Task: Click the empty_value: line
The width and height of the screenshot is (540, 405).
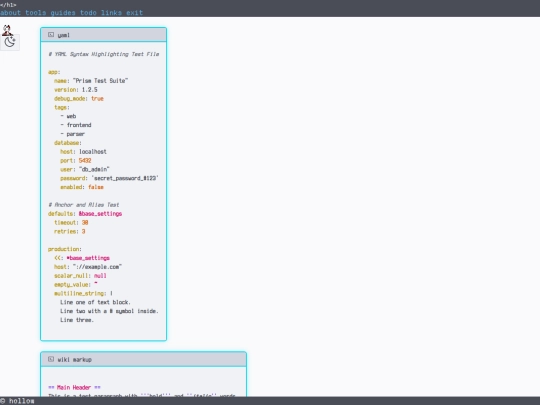Action: pos(76,284)
